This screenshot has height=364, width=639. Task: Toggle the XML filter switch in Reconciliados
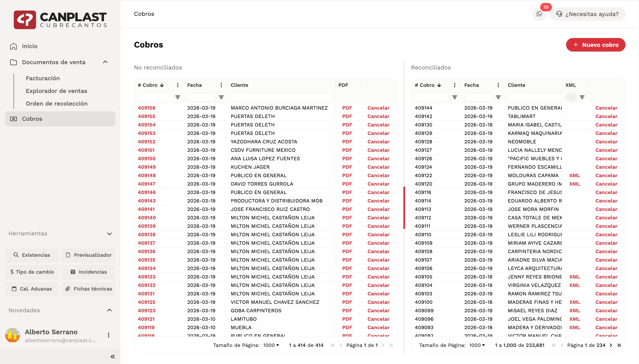tap(571, 97)
